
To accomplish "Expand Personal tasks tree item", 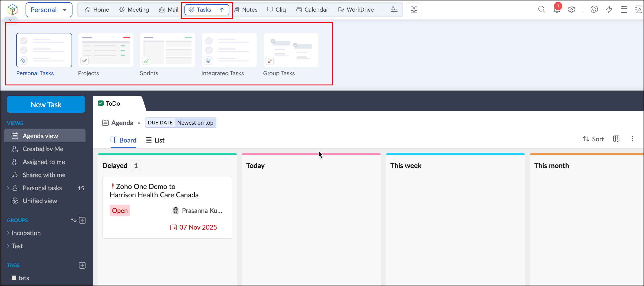I will (x=8, y=188).
